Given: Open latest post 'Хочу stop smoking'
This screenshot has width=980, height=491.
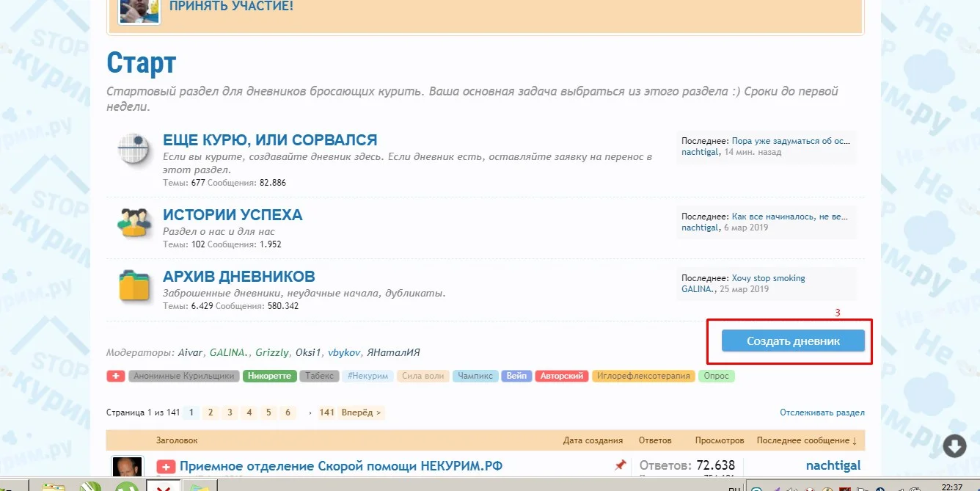Looking at the screenshot, I should click(768, 278).
